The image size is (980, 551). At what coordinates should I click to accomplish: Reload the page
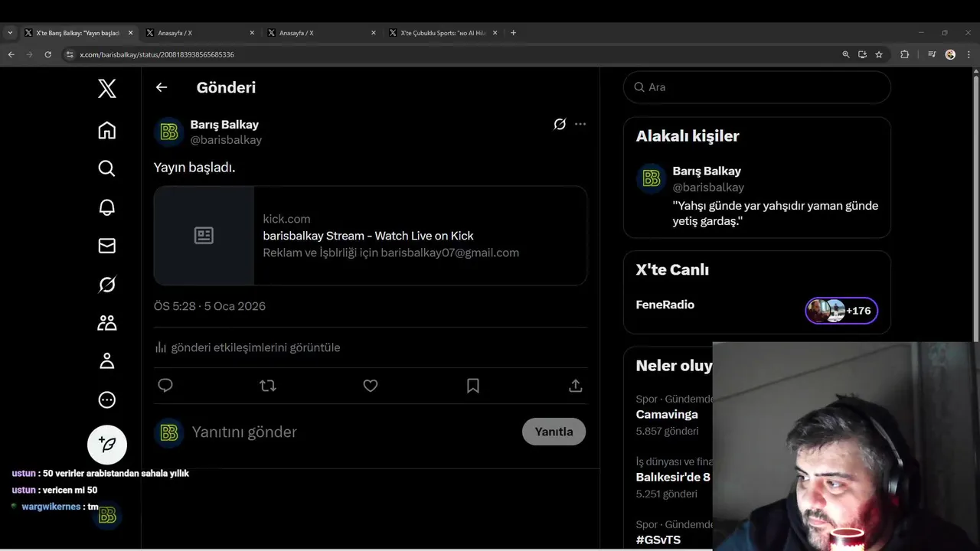click(47, 54)
